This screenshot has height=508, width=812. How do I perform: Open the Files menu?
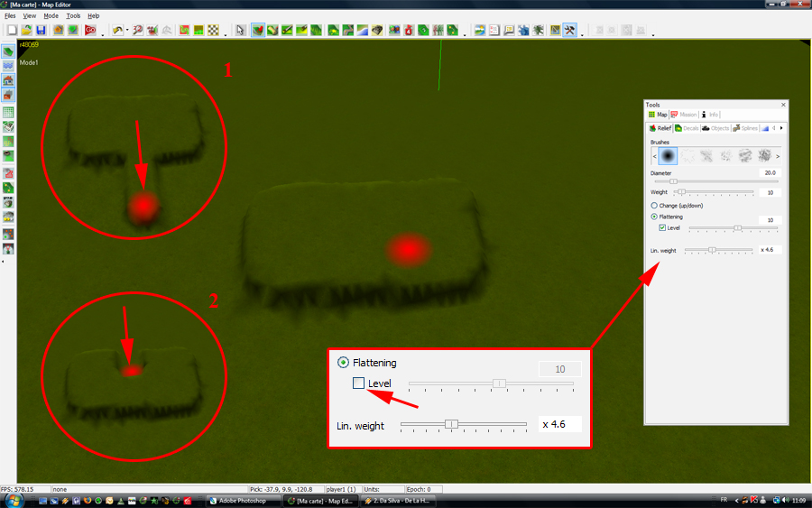tap(10, 16)
